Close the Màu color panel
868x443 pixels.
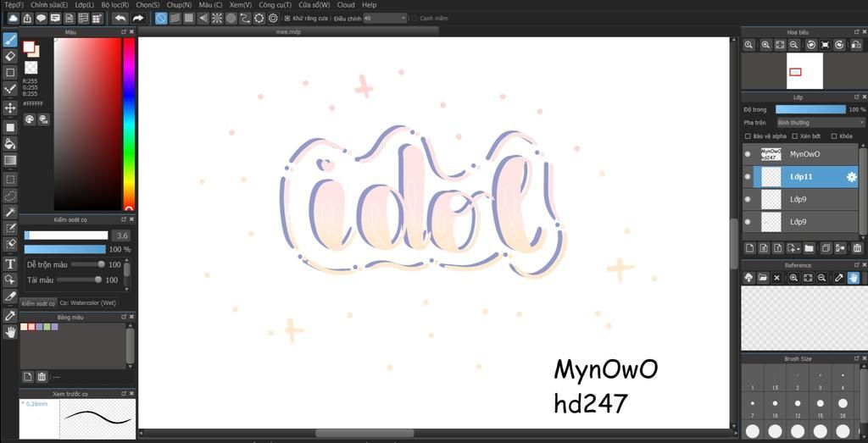coord(131,32)
